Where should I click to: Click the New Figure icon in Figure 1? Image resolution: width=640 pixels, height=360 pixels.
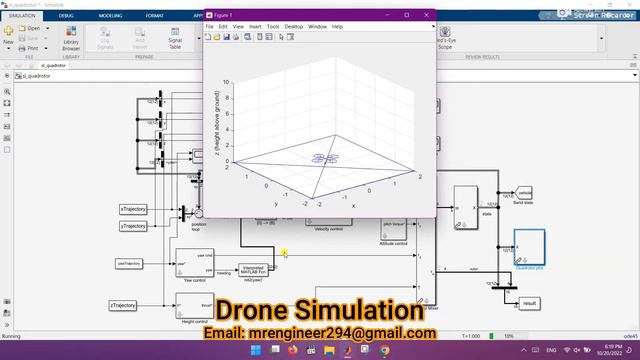pos(208,37)
